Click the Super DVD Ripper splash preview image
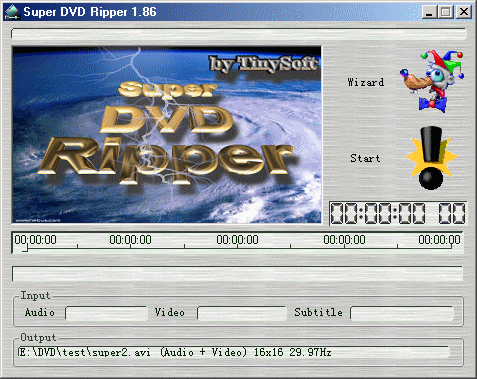Viewport: 477px width, 379px height. click(x=167, y=135)
